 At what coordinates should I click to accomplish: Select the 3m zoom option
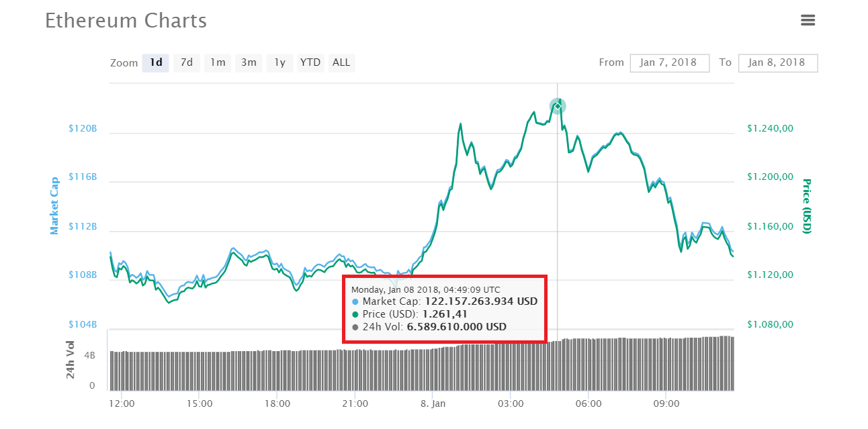point(248,62)
